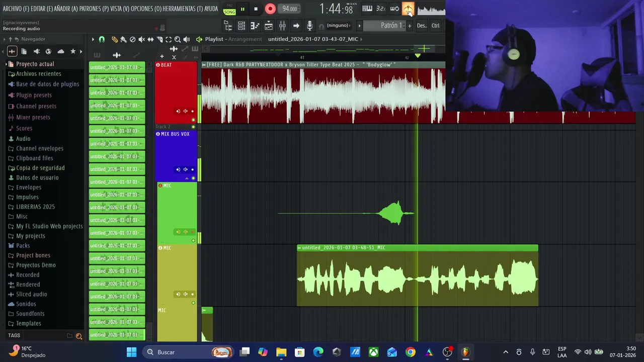The height and width of the screenshot is (362, 644).
Task: Click the Ctrl button
Action: [x=435, y=26]
